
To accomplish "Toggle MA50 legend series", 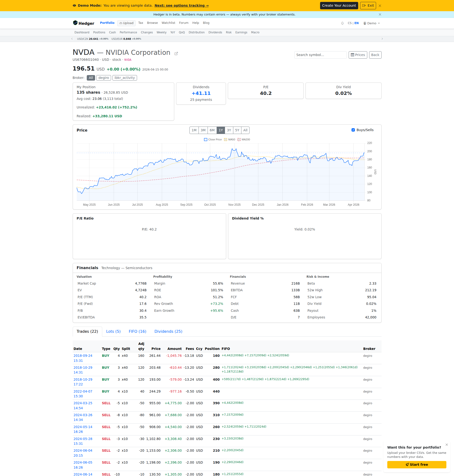I will pyautogui.click(x=230, y=140).
